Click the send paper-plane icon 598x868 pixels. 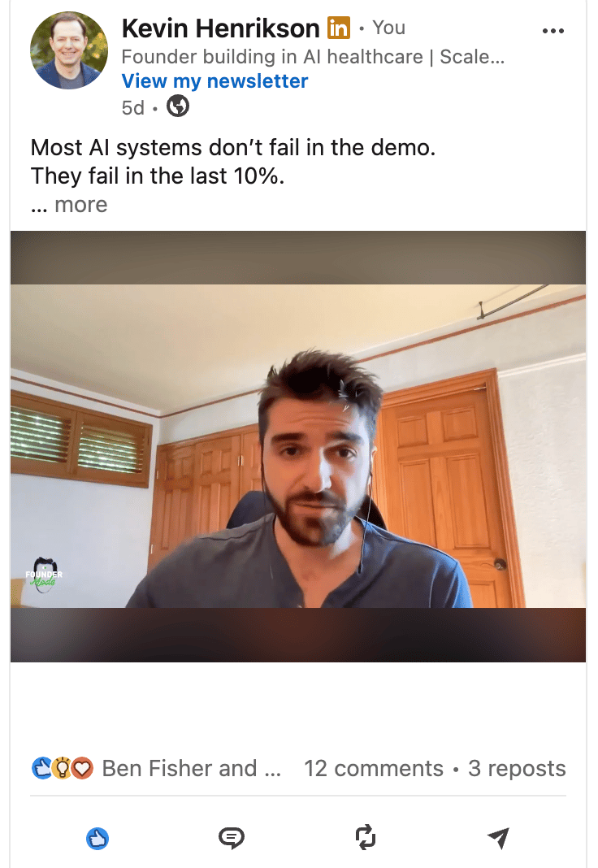point(498,838)
